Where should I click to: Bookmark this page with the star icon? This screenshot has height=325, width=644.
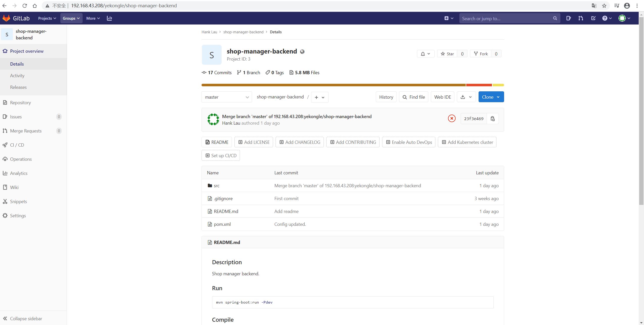[604, 6]
